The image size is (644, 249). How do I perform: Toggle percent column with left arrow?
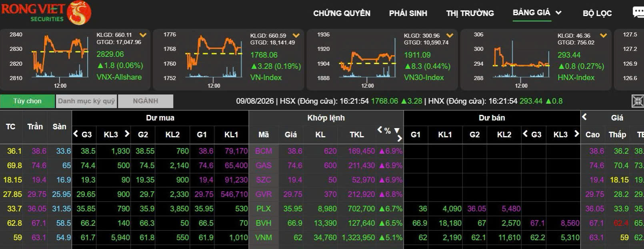tap(380, 130)
